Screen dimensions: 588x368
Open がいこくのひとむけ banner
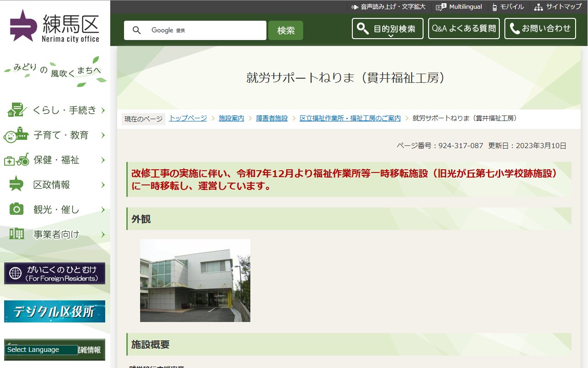tap(55, 274)
